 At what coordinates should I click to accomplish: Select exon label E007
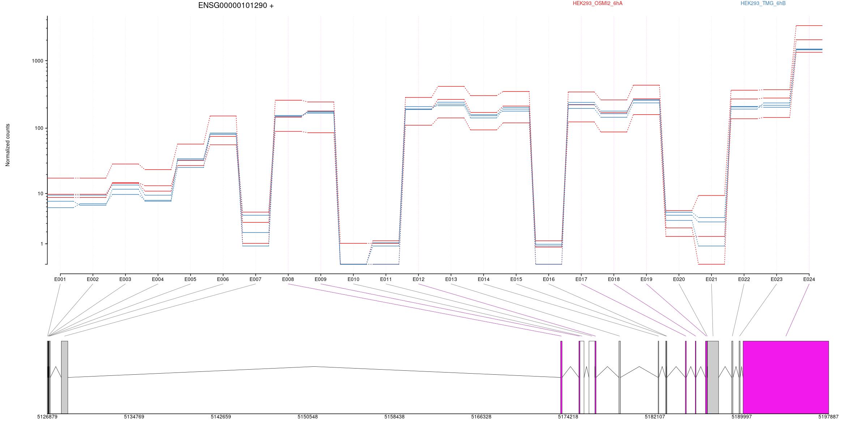(255, 279)
